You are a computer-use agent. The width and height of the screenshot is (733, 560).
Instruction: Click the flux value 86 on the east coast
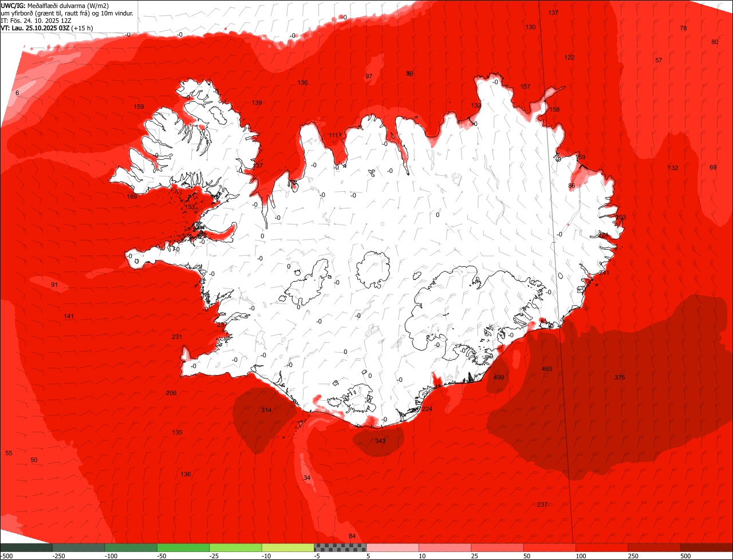click(x=572, y=186)
